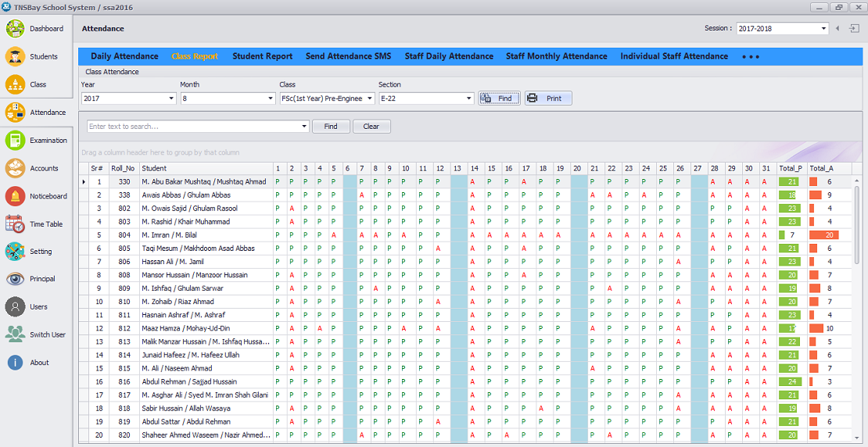Click the Find button next to Section
The width and height of the screenshot is (868, 447).
pos(500,98)
